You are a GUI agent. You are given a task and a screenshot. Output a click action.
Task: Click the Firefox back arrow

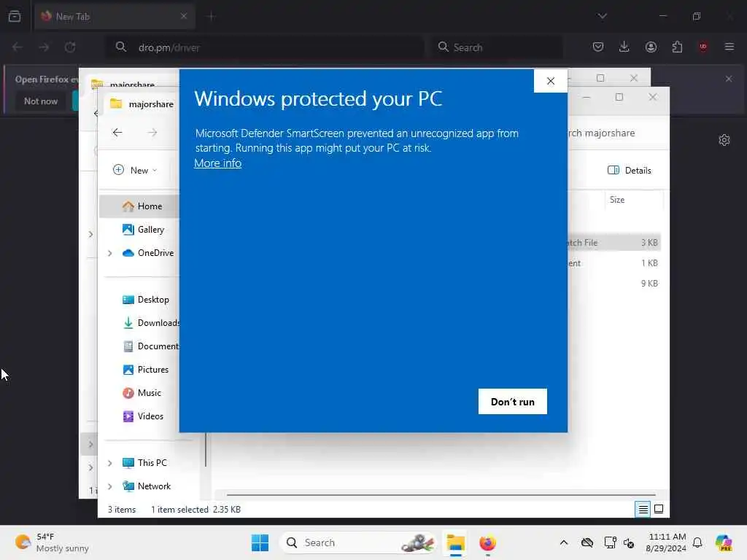(18, 47)
